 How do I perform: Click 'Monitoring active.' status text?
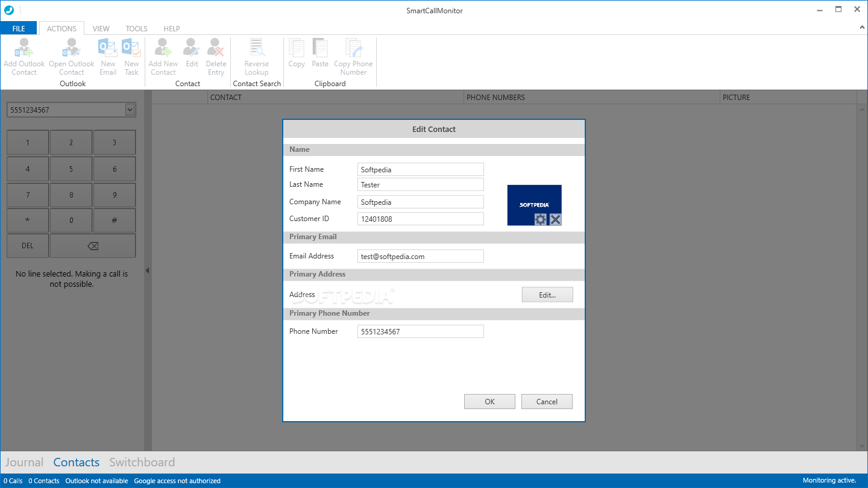point(829,480)
